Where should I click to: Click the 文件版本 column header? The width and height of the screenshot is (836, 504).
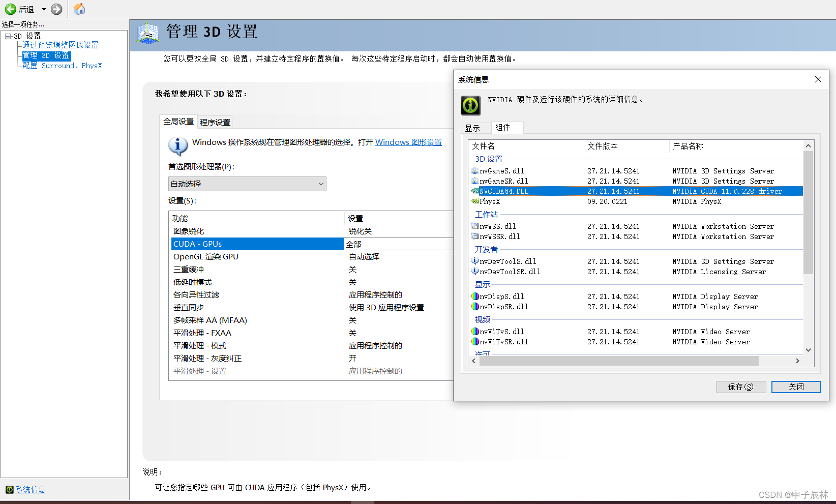[x=626, y=146]
